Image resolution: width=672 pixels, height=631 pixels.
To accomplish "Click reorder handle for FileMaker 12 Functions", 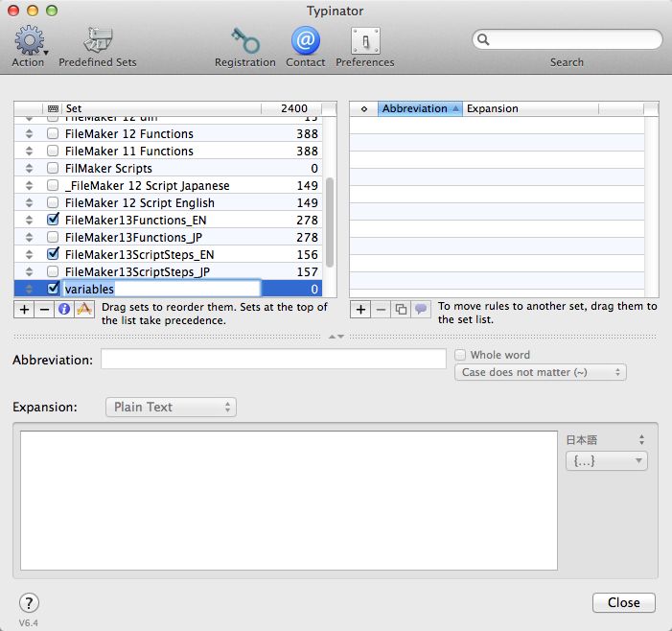I will 29,133.
